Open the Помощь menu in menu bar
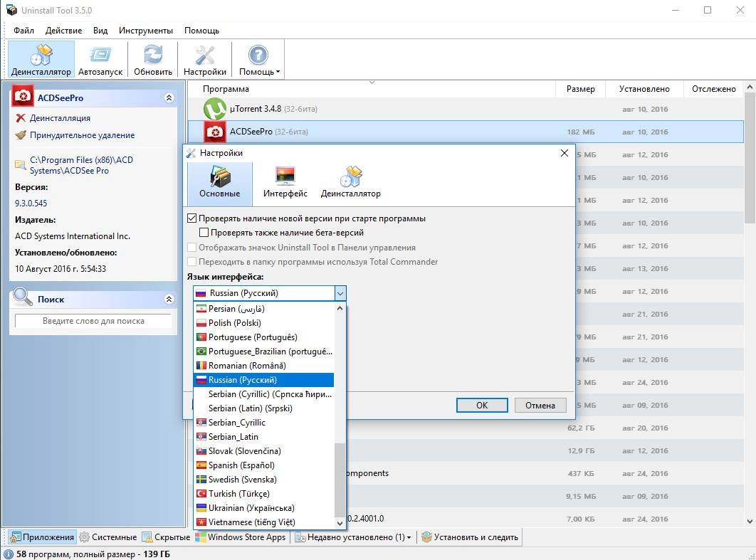 tap(201, 31)
